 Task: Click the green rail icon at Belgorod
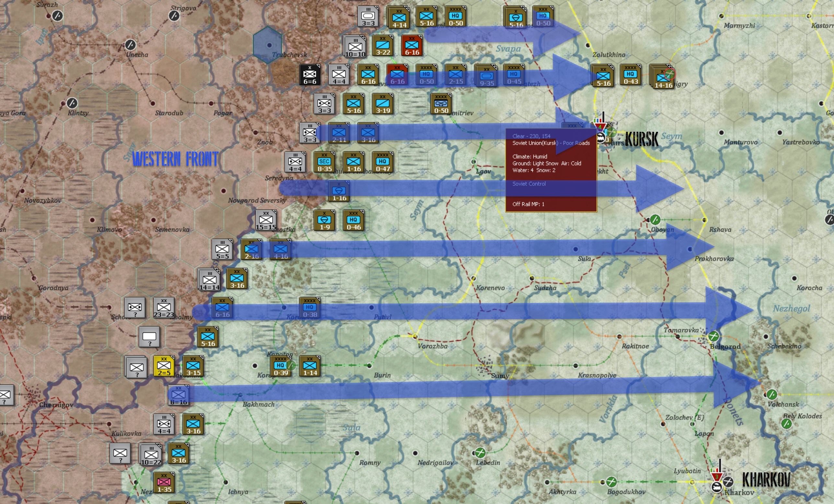pos(713,336)
